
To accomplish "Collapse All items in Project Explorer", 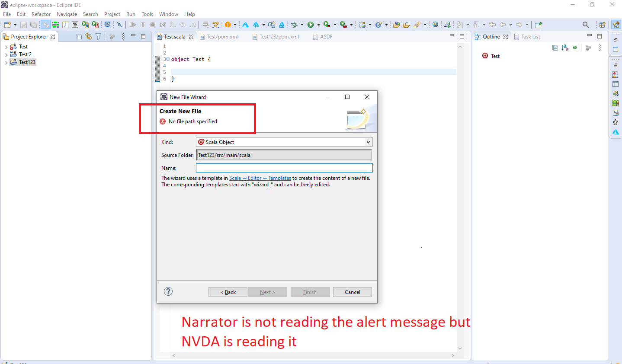I will click(x=79, y=36).
